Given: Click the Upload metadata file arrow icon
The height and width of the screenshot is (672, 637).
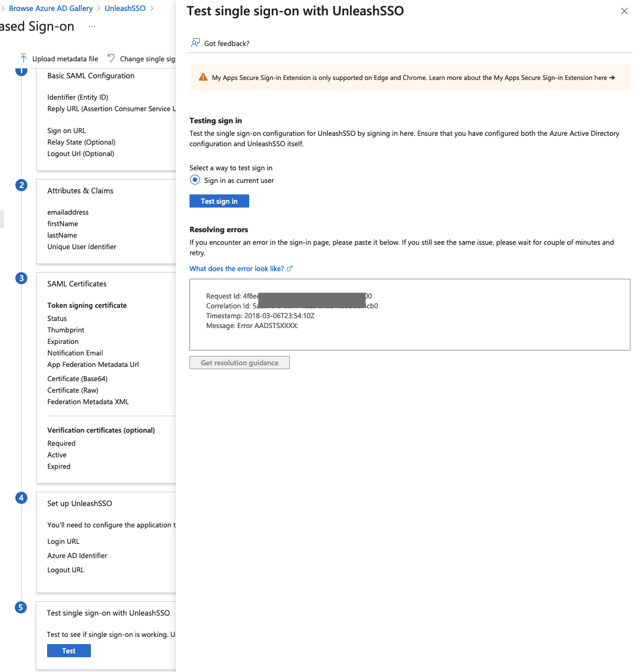Looking at the screenshot, I should 24,59.
